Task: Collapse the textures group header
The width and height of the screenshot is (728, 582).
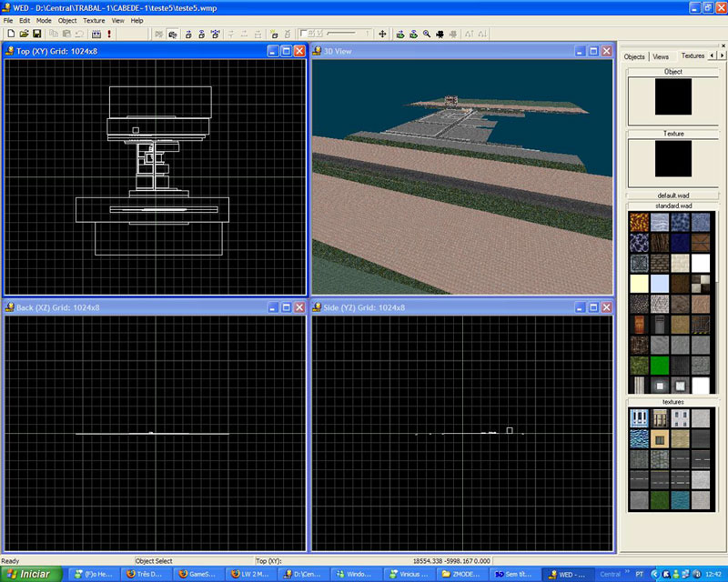Action: pos(672,401)
